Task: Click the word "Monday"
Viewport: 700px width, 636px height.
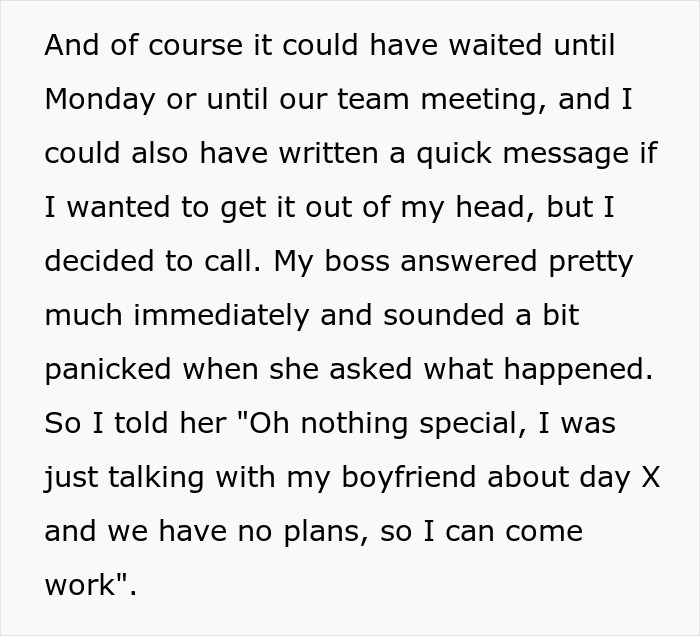Action: click(x=100, y=99)
